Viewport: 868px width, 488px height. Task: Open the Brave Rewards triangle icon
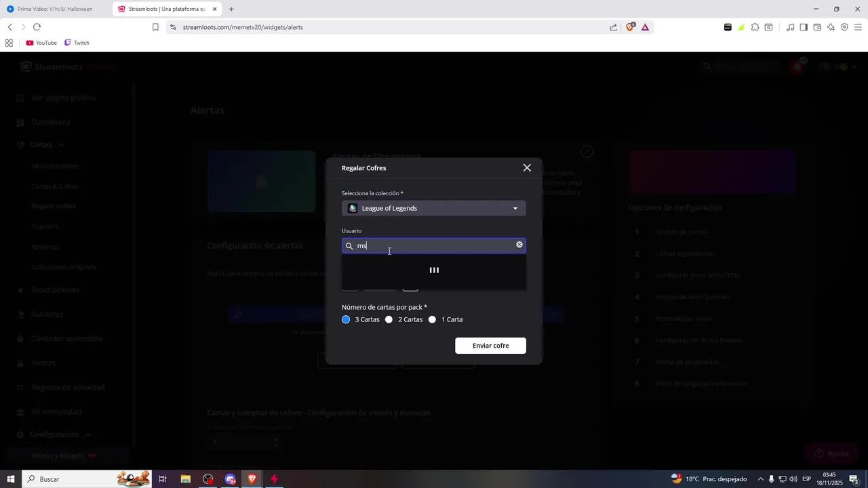[x=645, y=27]
